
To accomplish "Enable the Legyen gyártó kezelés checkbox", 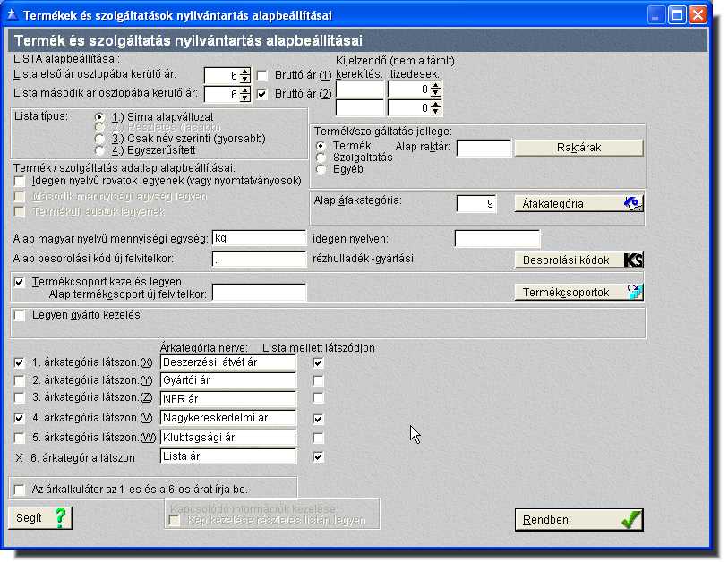I will click(21, 316).
